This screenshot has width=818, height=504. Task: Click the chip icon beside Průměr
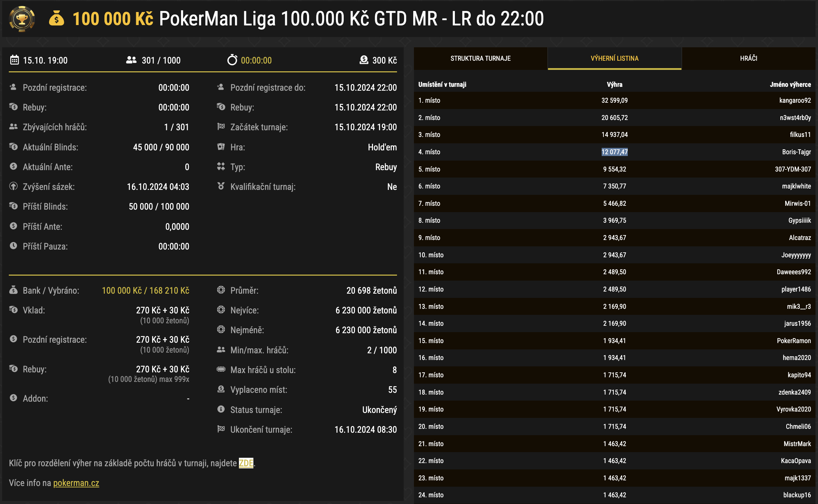[221, 290]
